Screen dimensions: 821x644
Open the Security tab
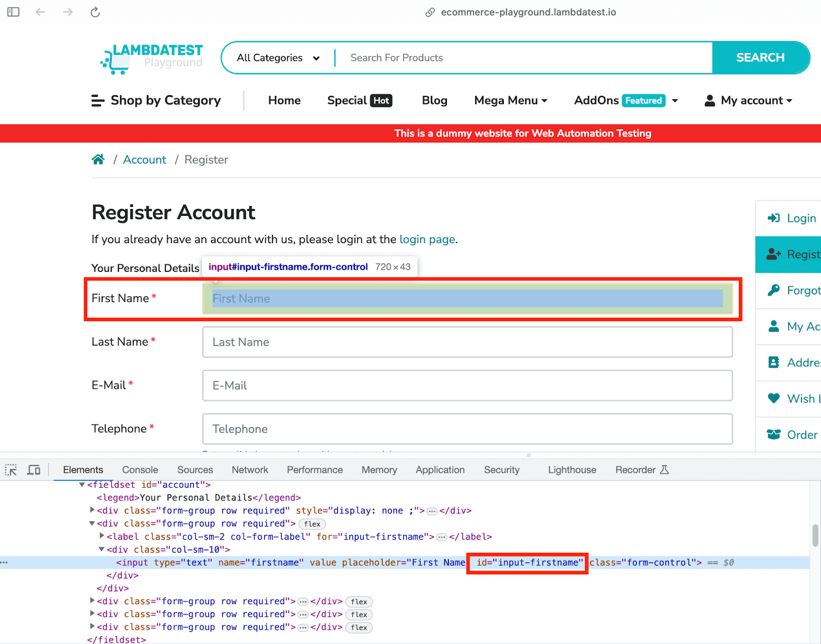(502, 470)
